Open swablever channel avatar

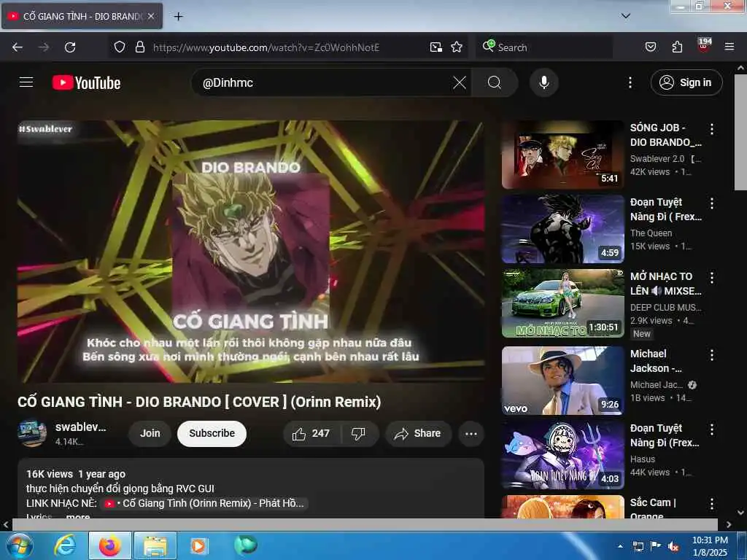32,433
